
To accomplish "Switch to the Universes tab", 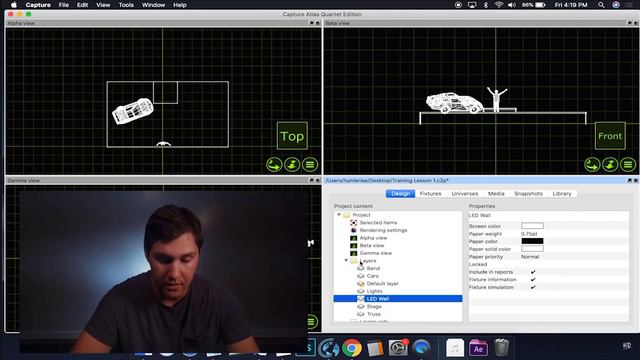I will [x=464, y=193].
